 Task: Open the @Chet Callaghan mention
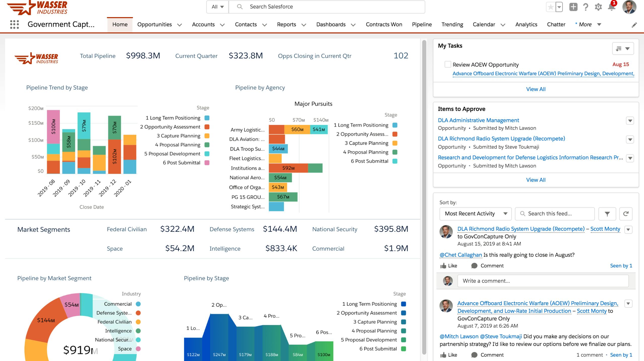tap(461, 255)
